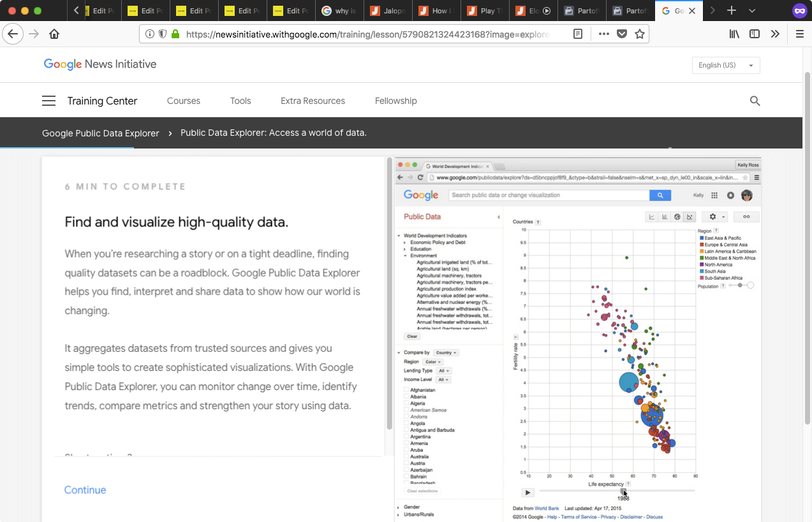Switch to the "why is" Google tab

pyautogui.click(x=340, y=11)
